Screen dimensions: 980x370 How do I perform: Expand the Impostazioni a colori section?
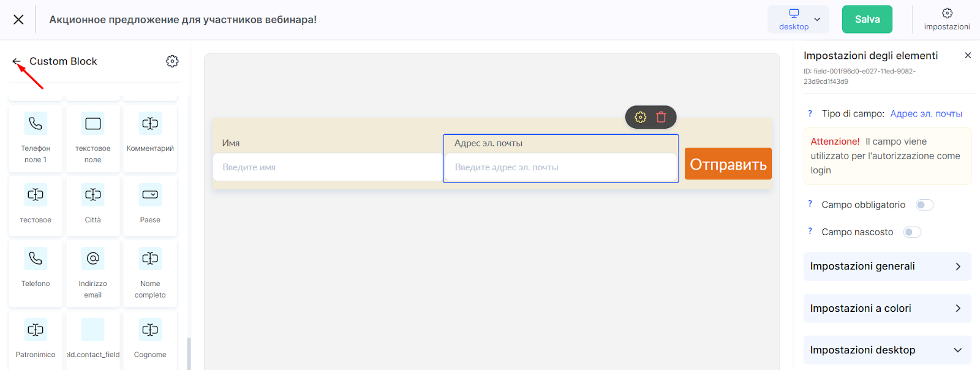pos(887,308)
